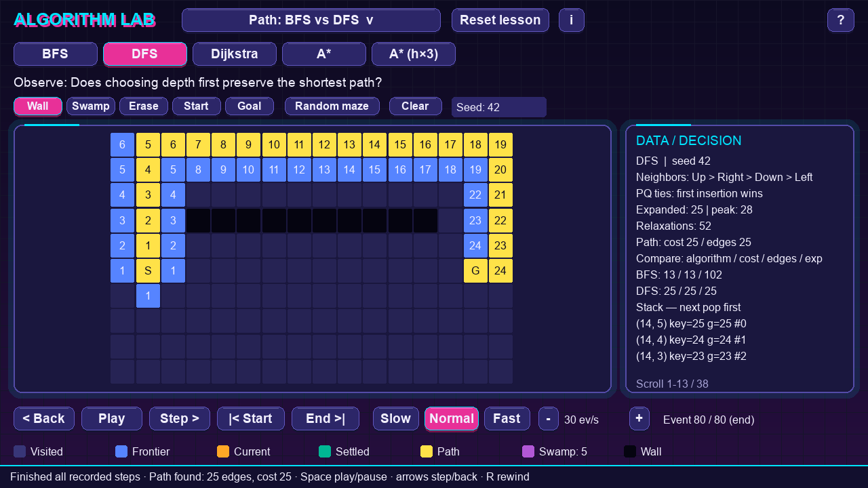868x488 pixels.
Task: Jump to beginning with |< Start
Action: (x=251, y=419)
